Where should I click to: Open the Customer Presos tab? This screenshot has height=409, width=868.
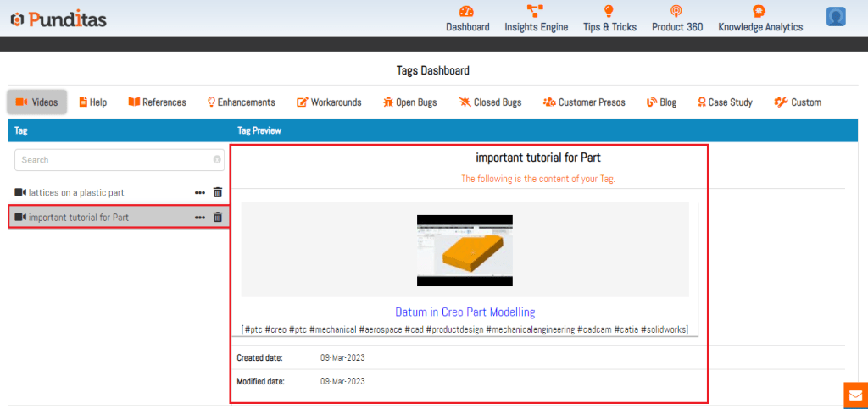584,102
